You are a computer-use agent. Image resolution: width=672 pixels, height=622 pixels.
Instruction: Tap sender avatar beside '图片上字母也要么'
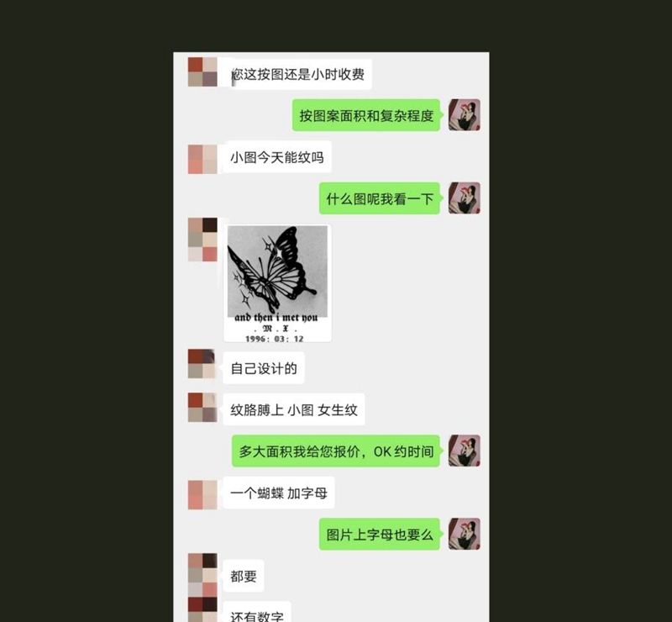pyautogui.click(x=465, y=534)
